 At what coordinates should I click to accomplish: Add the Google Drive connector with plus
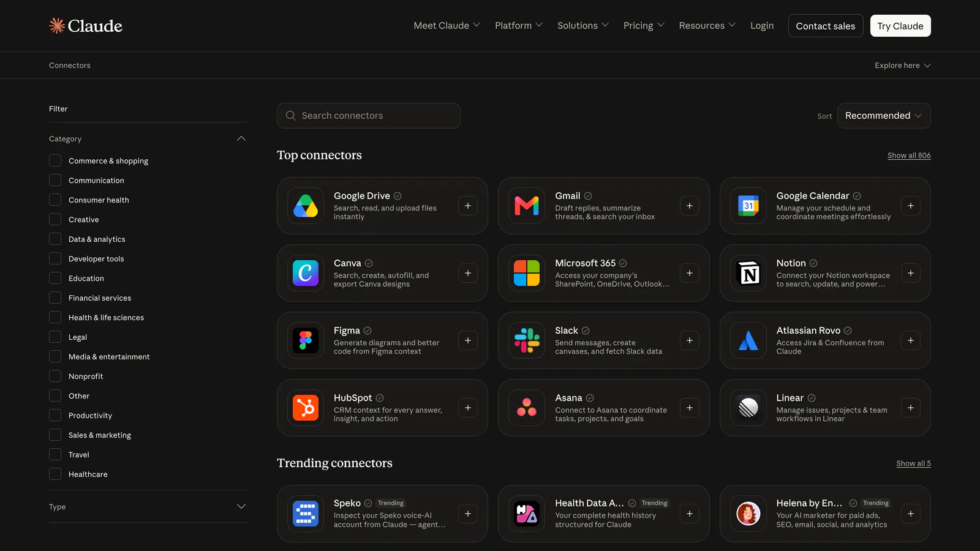pyautogui.click(x=468, y=206)
